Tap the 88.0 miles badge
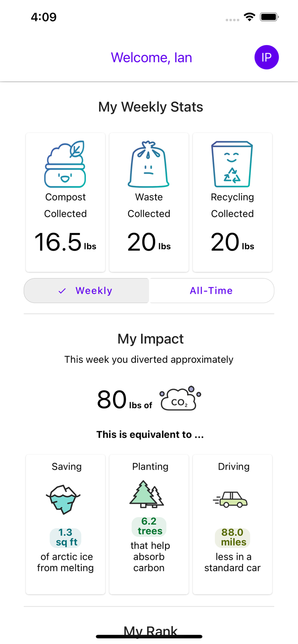The image size is (298, 644). pos(233,538)
